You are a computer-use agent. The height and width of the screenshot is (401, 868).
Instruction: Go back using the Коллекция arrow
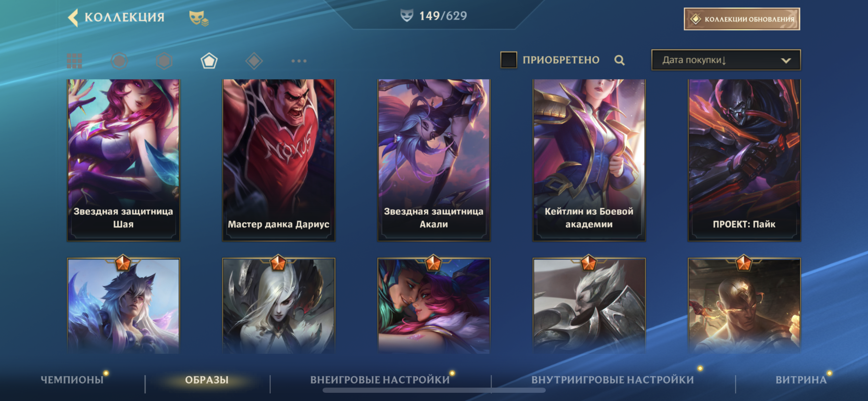point(73,17)
